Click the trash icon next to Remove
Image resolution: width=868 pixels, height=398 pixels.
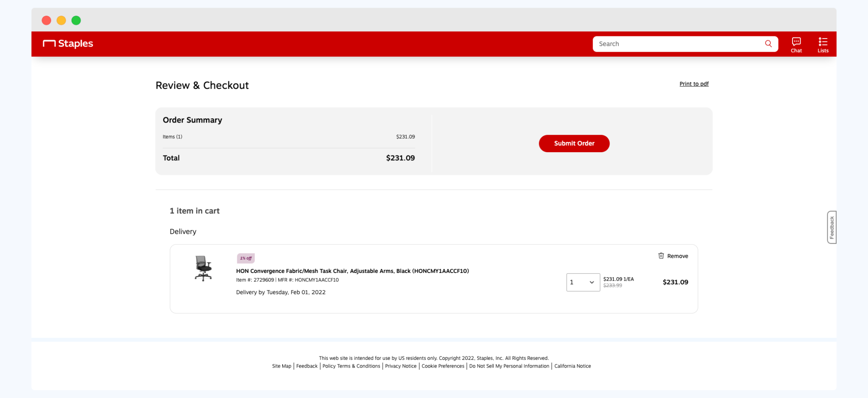click(661, 256)
